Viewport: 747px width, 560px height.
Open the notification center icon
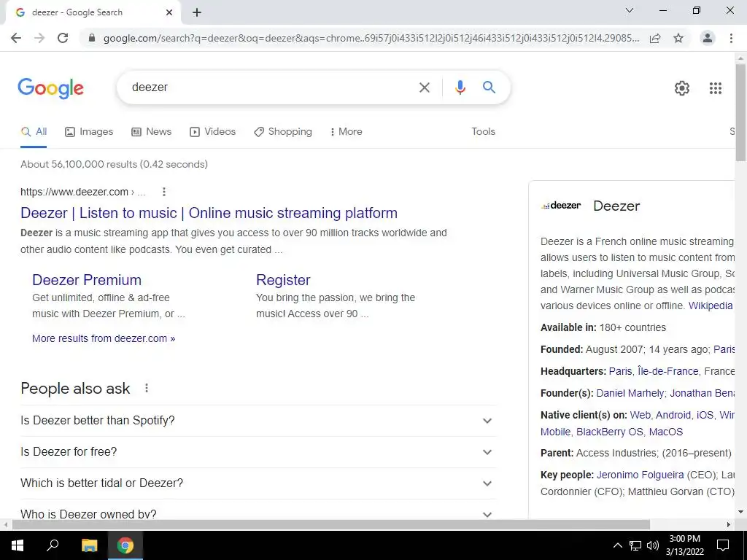723,545
